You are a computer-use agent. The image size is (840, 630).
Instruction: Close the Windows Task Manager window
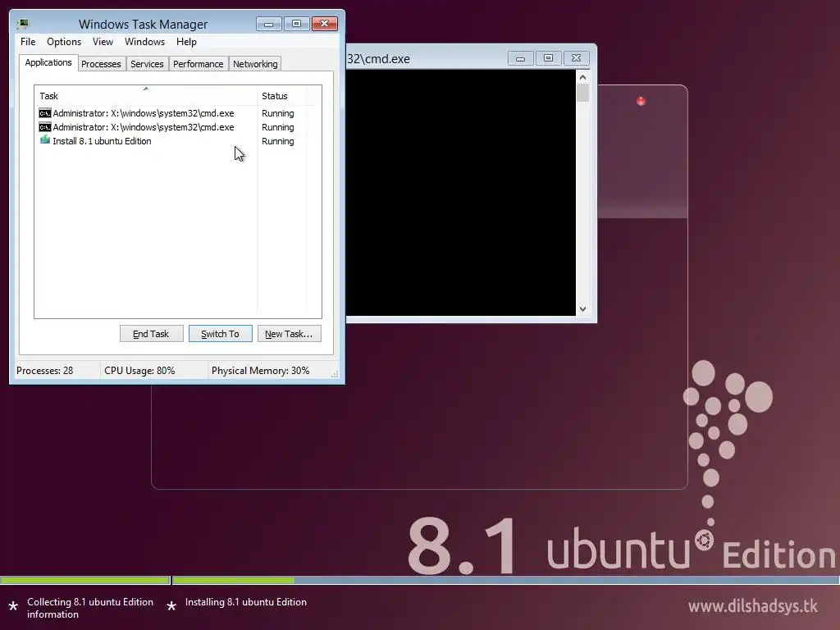324,24
